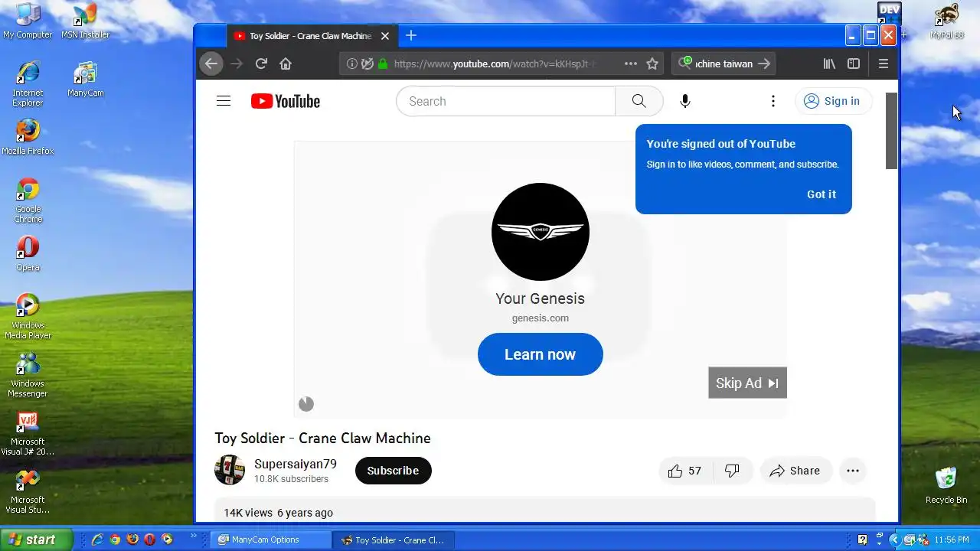Close the Toy Soldier browser tab

pyautogui.click(x=385, y=36)
